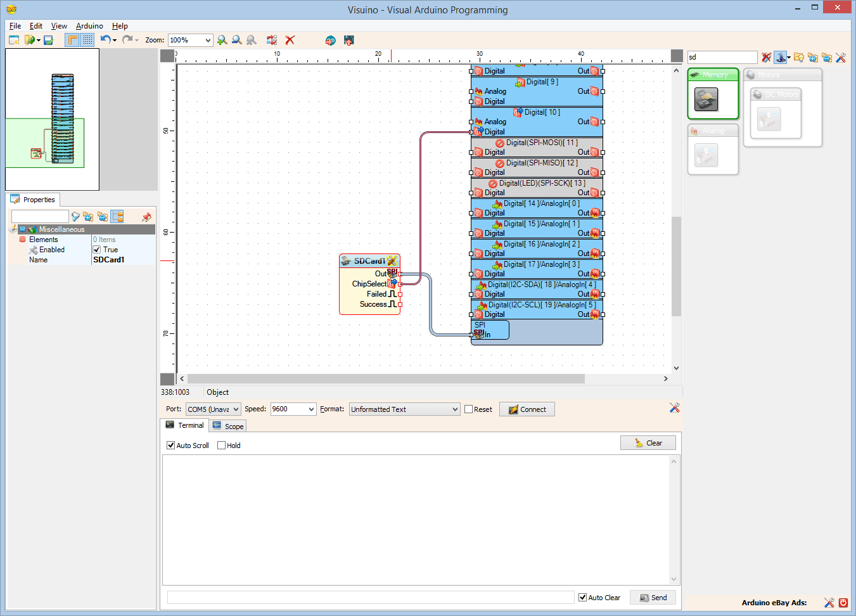Click the expand all categories icon in Properties

coord(89,217)
